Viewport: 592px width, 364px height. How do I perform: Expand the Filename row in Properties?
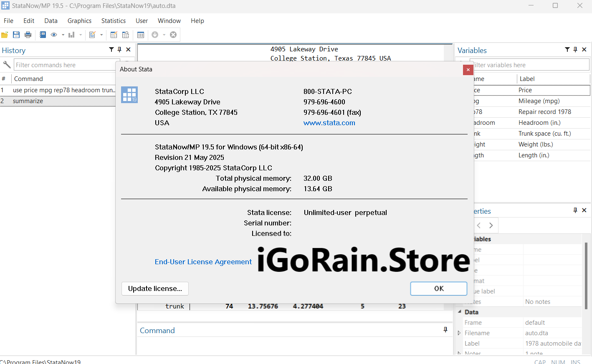(459, 333)
